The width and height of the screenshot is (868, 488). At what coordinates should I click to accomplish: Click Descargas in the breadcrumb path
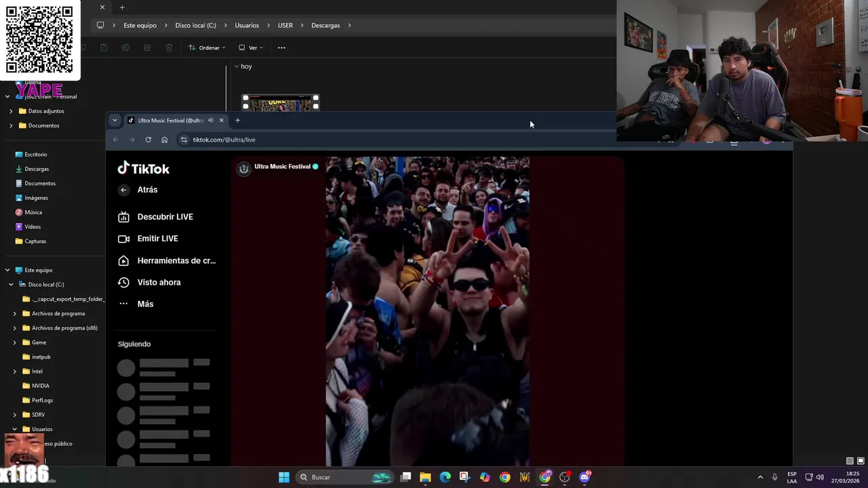point(325,26)
